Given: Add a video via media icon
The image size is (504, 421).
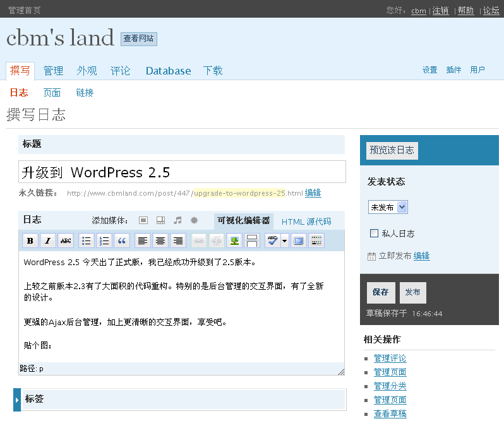Looking at the screenshot, I should pyautogui.click(x=160, y=220).
